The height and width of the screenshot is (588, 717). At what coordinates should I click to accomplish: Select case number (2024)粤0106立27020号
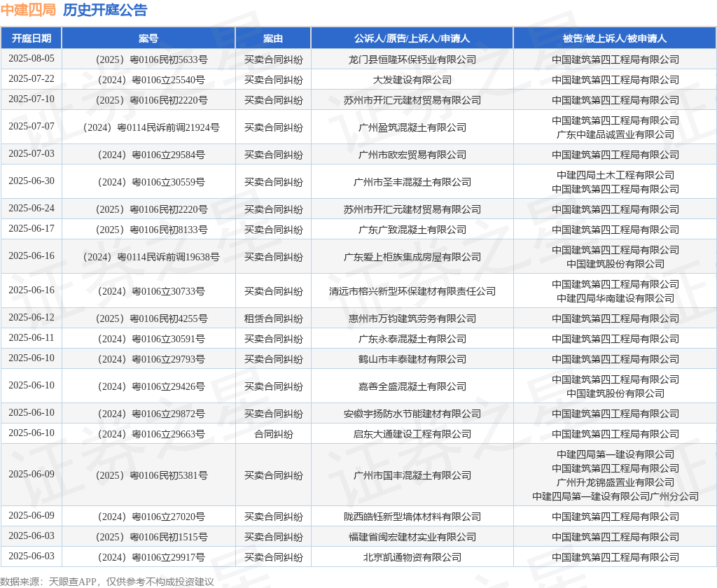click(x=151, y=517)
